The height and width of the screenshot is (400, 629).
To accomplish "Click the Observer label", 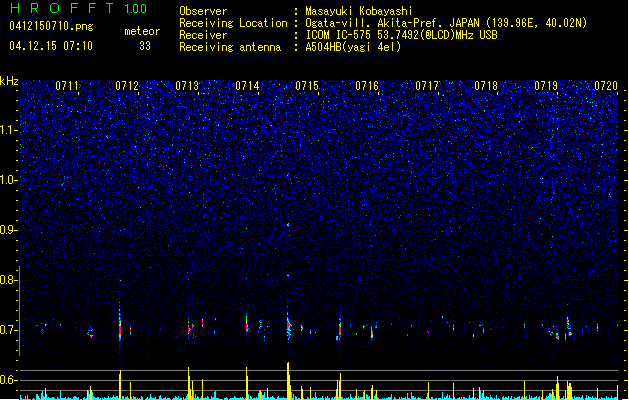I will click(x=203, y=11).
